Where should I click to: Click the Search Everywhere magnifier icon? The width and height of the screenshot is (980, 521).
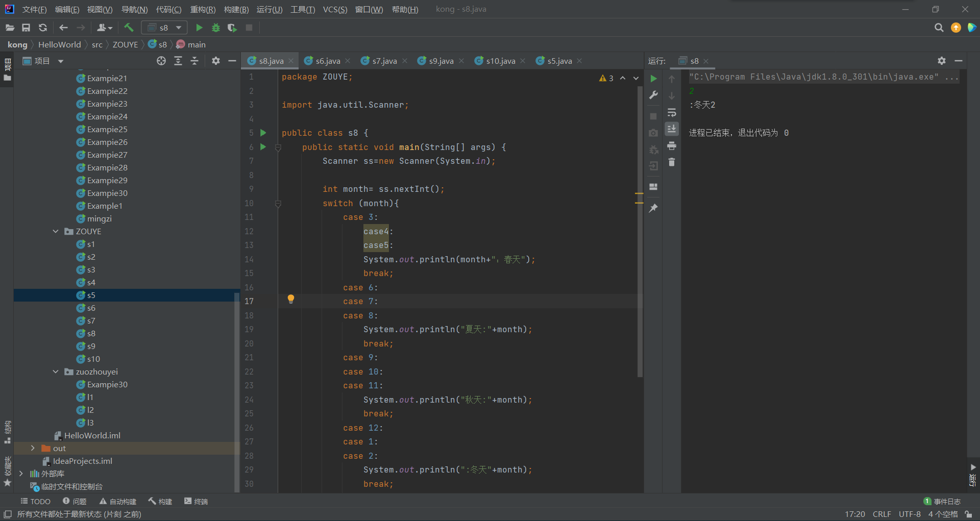pos(939,28)
